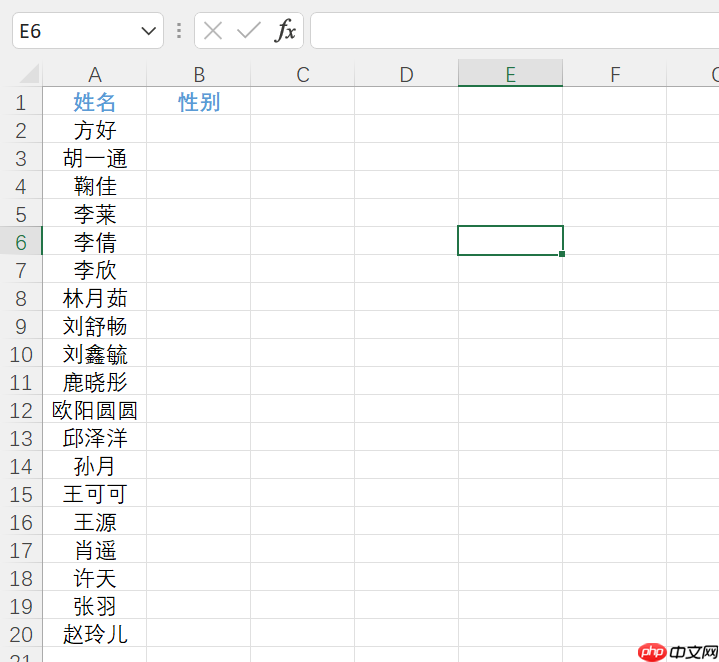Click the Cancel X icon in formula bar
The width and height of the screenshot is (719, 662).
point(213,31)
